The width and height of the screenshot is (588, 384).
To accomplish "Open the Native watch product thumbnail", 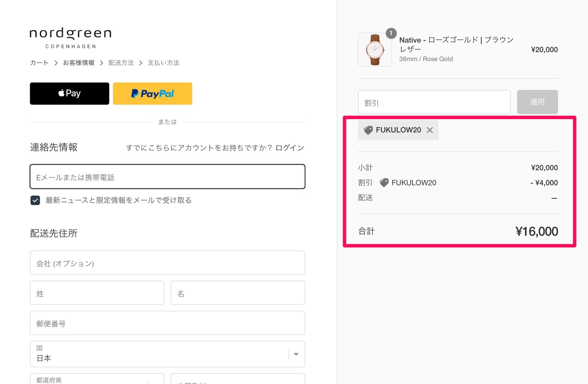I will click(x=375, y=50).
